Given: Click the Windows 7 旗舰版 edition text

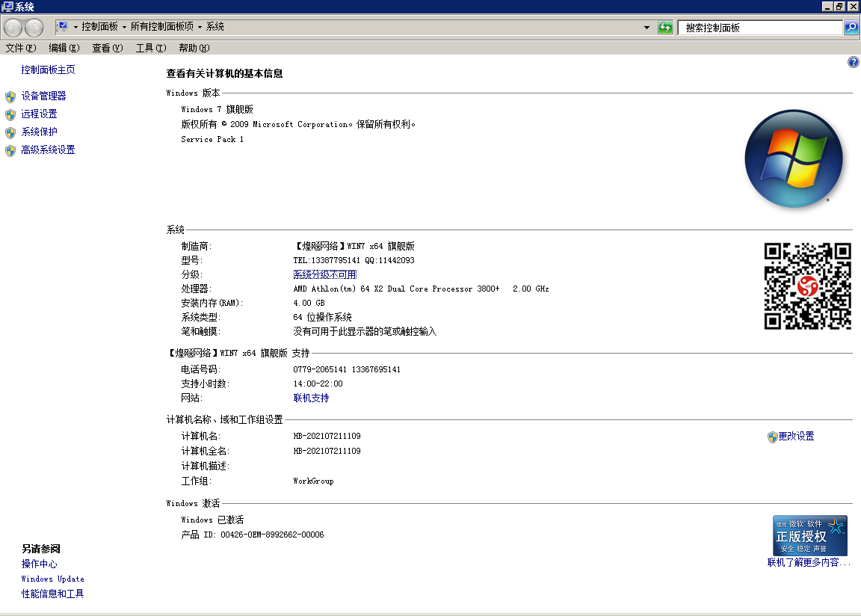Looking at the screenshot, I should click(x=217, y=109).
